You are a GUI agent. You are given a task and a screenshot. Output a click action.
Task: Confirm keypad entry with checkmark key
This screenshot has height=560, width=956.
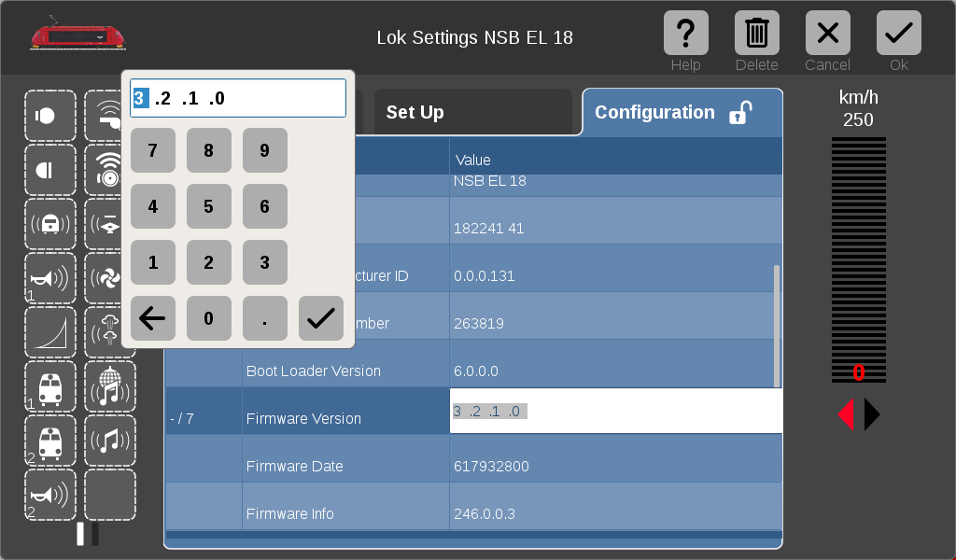coord(321,318)
